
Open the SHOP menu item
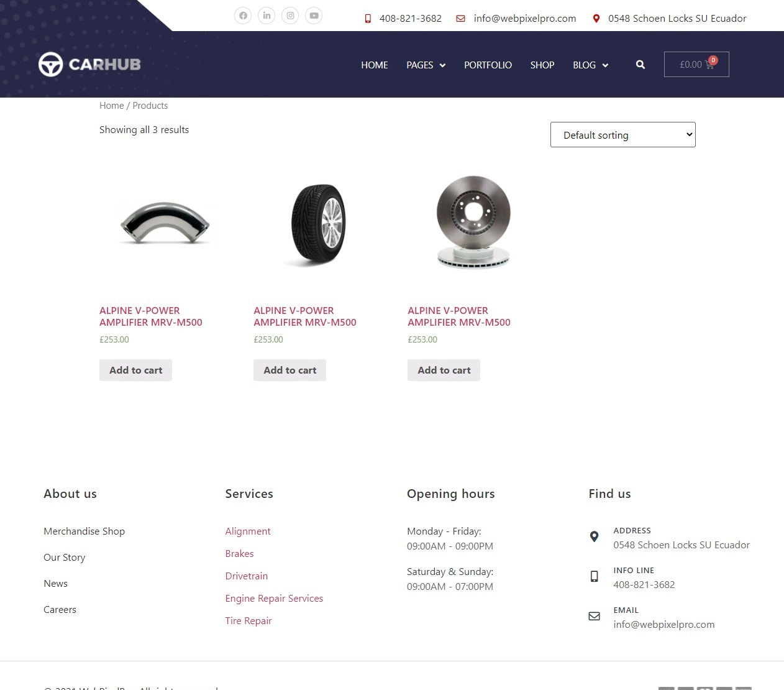point(542,65)
